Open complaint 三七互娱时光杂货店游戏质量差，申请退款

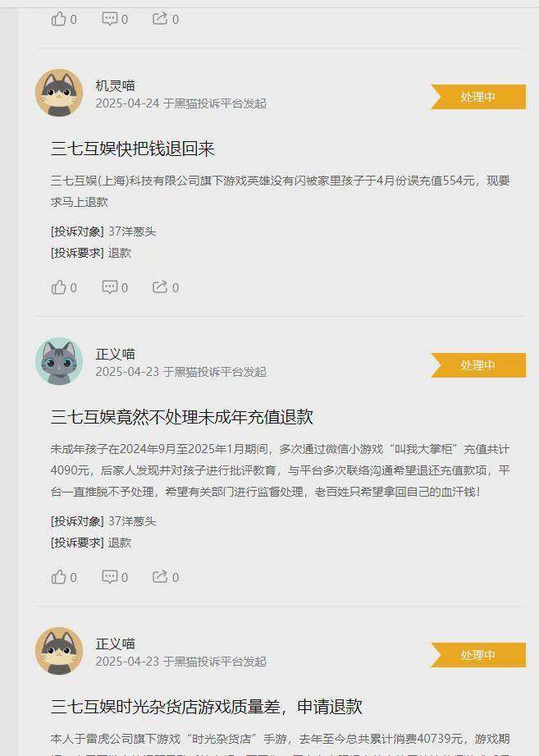(206, 707)
